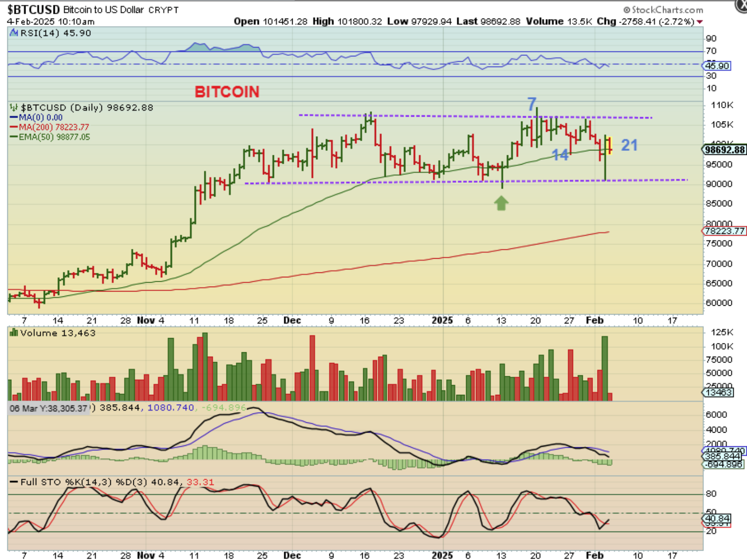Click the red down arrow after Chg percentage

point(699,22)
